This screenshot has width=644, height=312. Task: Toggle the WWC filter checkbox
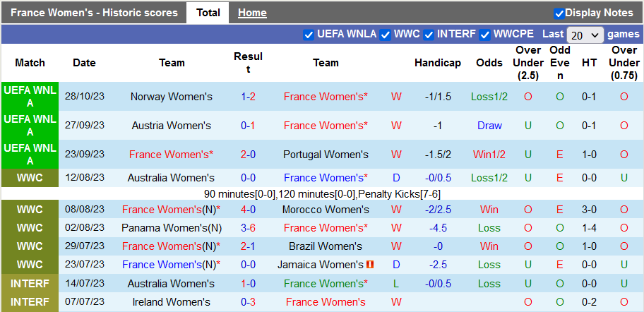coord(386,34)
